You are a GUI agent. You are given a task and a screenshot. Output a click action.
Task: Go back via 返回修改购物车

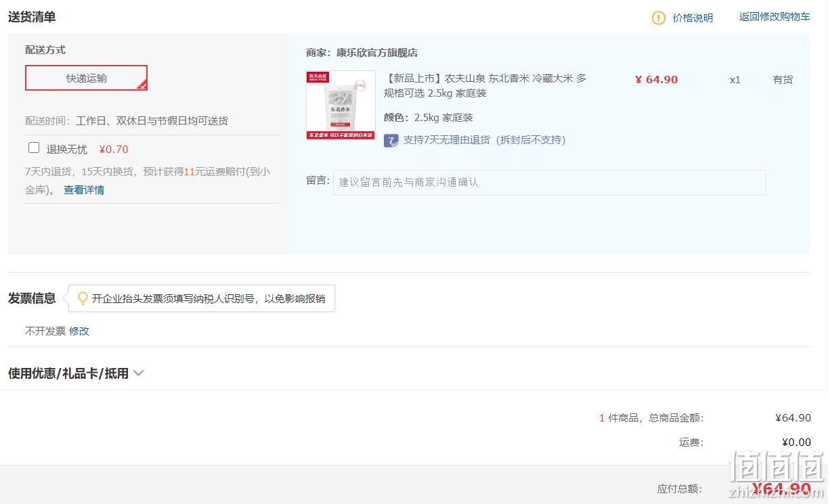pyautogui.click(x=774, y=17)
